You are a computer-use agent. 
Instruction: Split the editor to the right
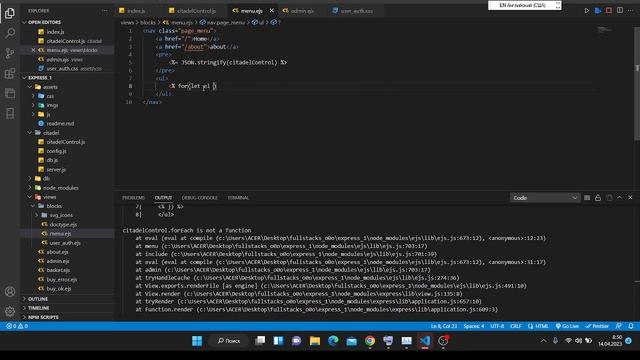pyautogui.click(x=620, y=10)
